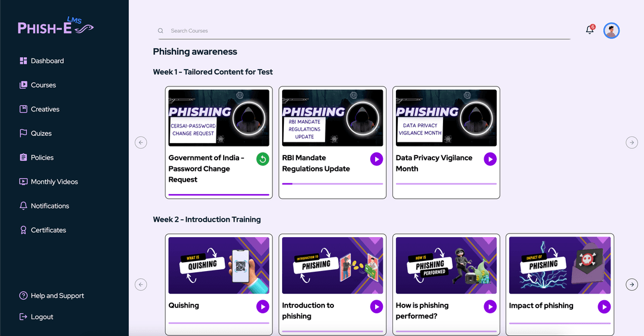Click the "Quishing" course title
The image size is (644, 336).
[x=184, y=305]
